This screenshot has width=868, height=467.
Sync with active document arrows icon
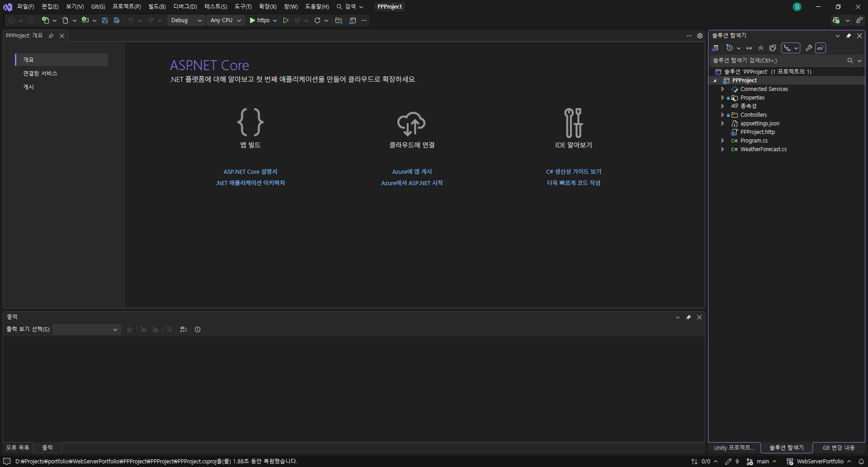coord(749,48)
